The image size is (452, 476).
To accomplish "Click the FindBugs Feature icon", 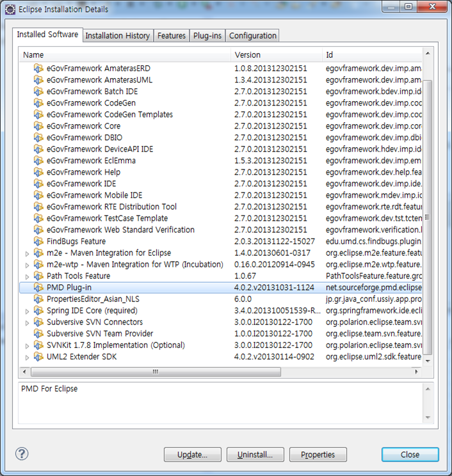I will click(x=38, y=241).
